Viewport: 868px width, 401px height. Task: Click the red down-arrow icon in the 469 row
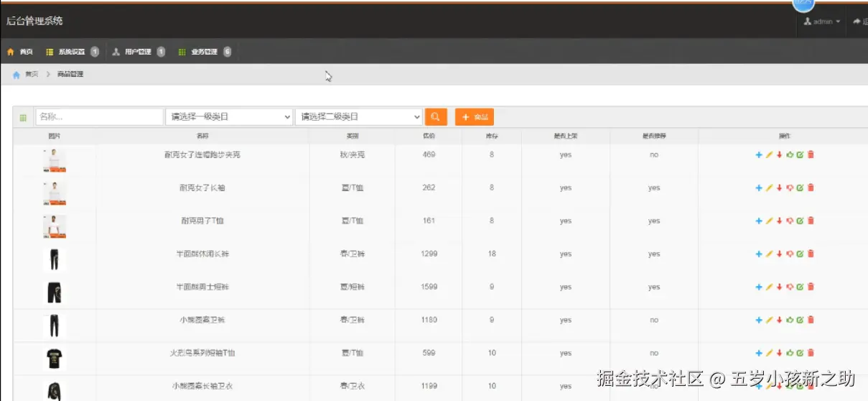779,155
